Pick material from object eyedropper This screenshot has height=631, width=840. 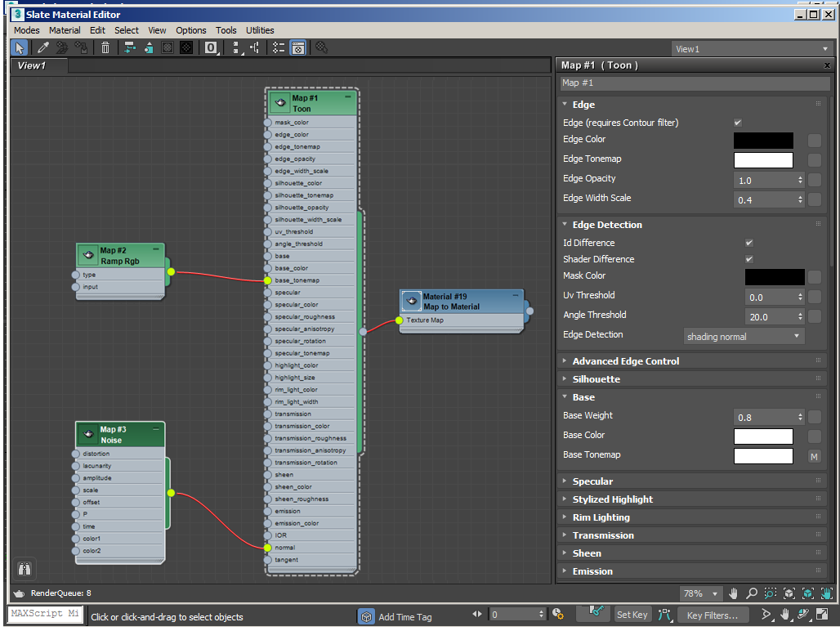[x=42, y=47]
